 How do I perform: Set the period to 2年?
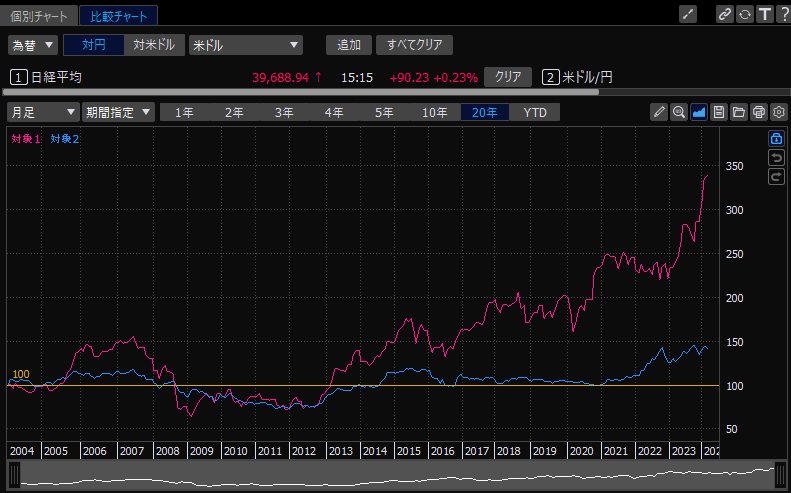tap(234, 112)
